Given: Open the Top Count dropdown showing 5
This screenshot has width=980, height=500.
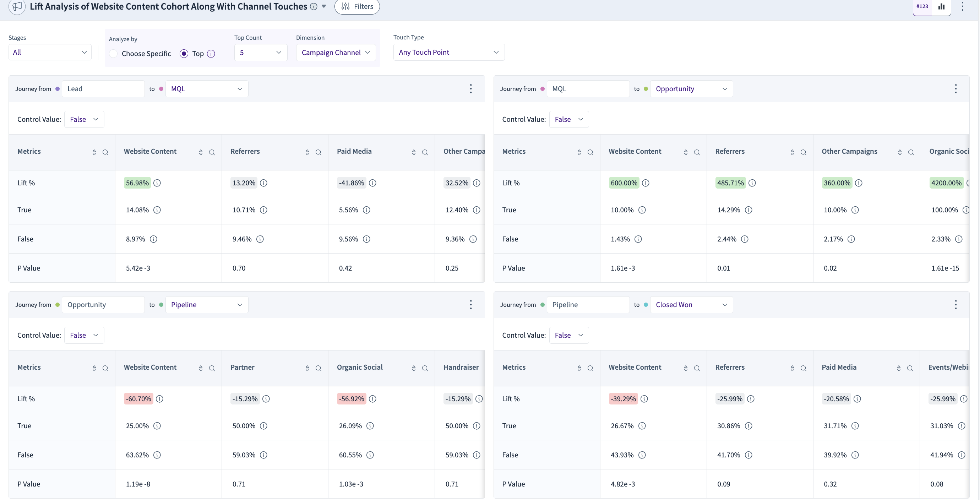Looking at the screenshot, I should click(261, 53).
